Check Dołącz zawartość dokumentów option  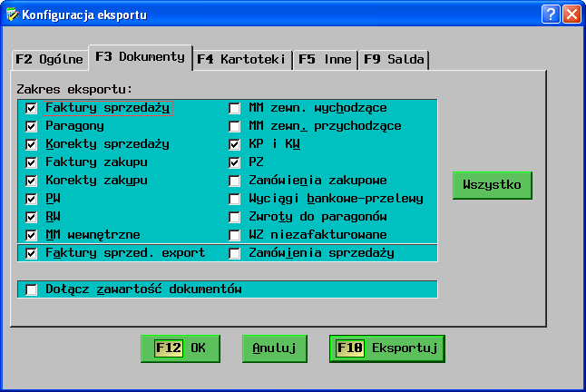tap(31, 289)
